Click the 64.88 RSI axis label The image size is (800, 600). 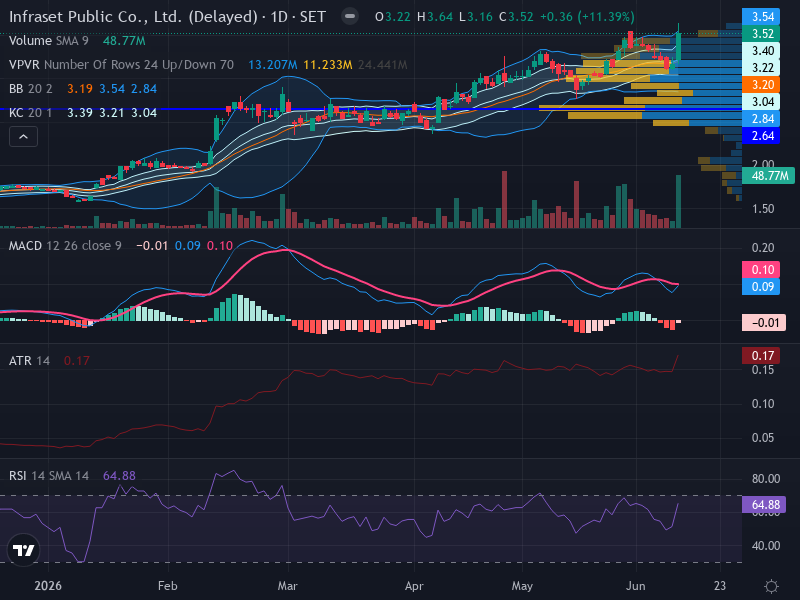point(764,505)
